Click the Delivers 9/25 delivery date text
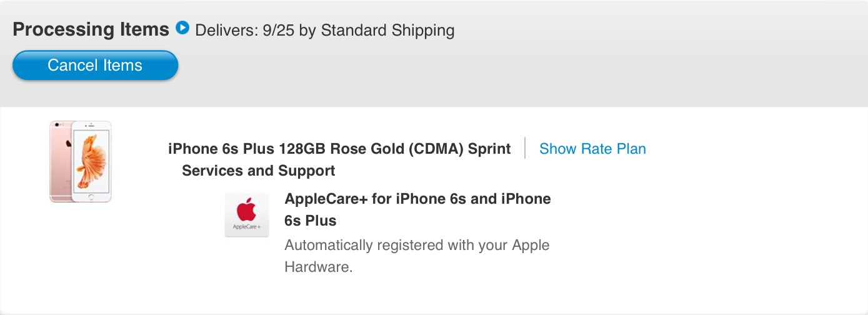 (x=246, y=30)
